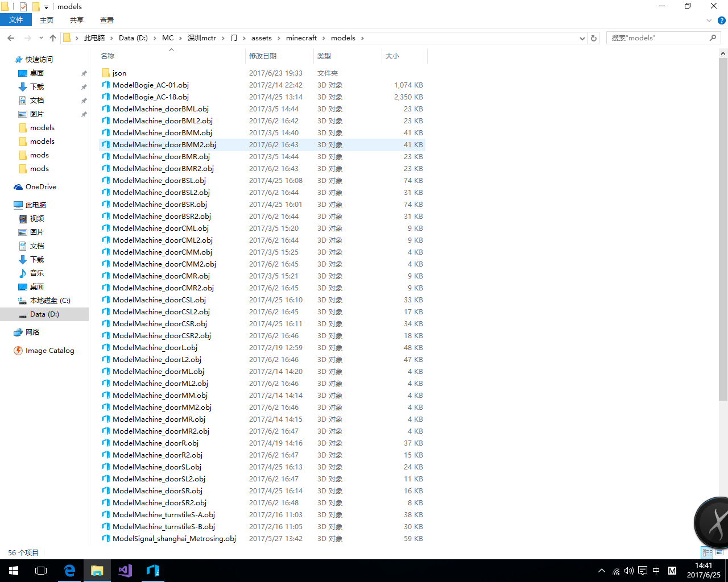Refresh the models folder view
This screenshot has width=728, height=582.
coord(594,38)
